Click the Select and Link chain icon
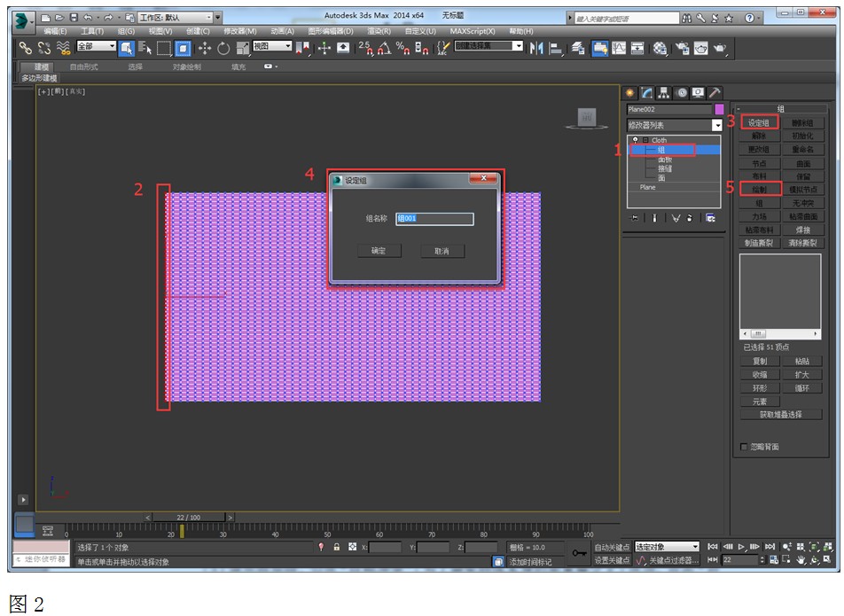The image size is (844, 616). pyautogui.click(x=25, y=49)
